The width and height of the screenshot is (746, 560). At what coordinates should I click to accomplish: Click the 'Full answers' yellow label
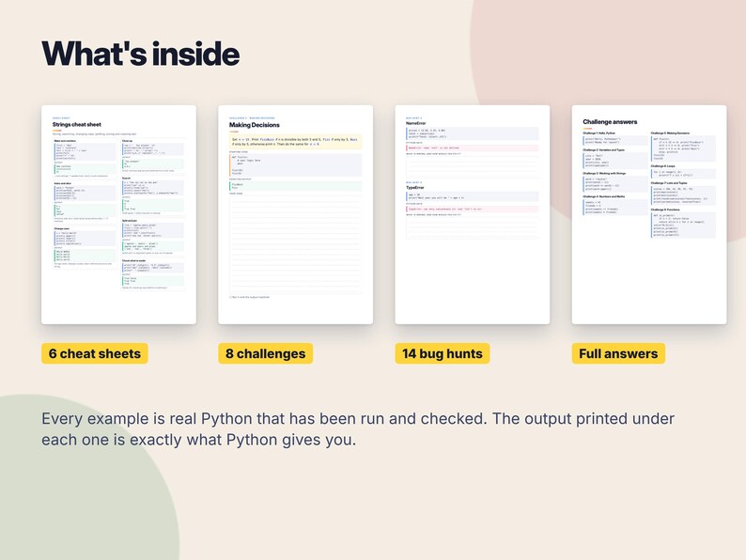point(618,353)
